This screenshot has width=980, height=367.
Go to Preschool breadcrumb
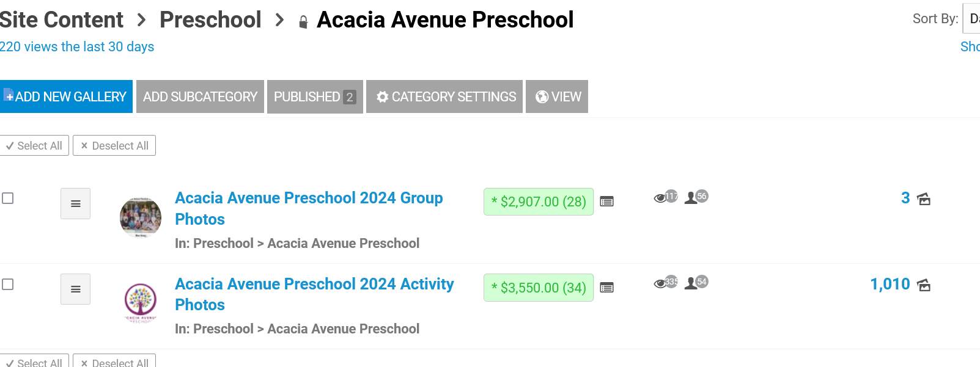(210, 20)
